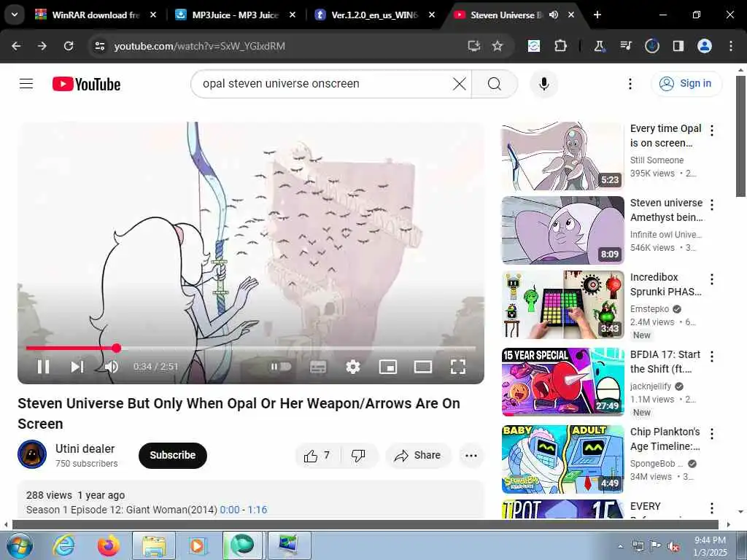The height and width of the screenshot is (560, 747).
Task: Go to YouTube home via logo
Action: 86,85
